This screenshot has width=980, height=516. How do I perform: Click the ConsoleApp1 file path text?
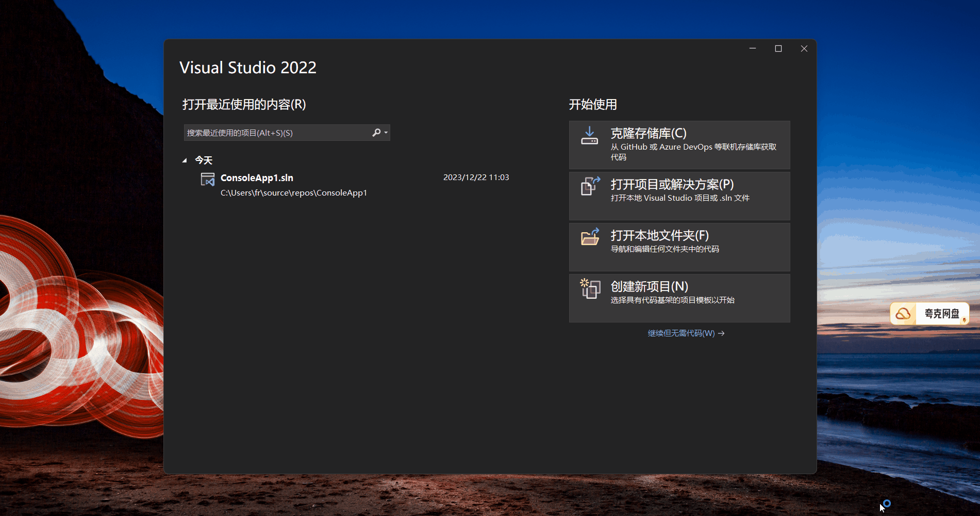point(293,192)
